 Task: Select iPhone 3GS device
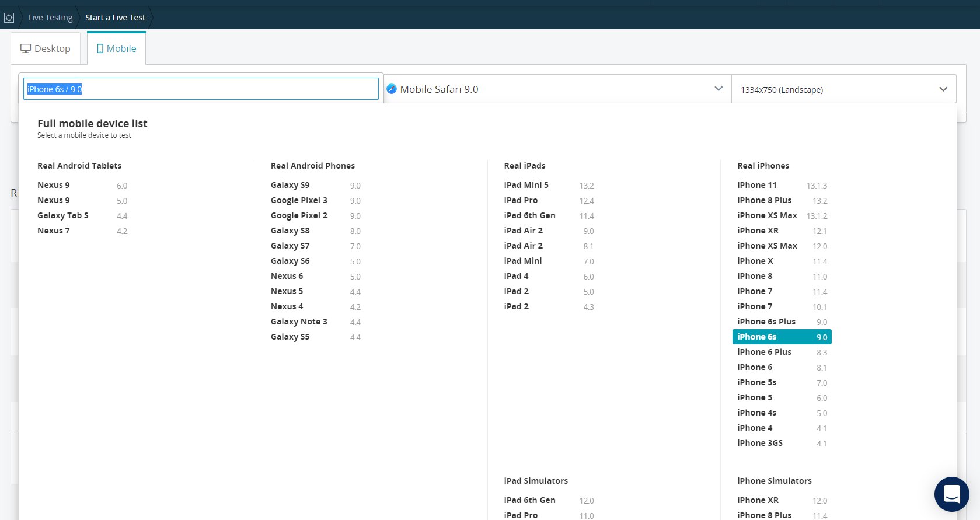coord(782,443)
